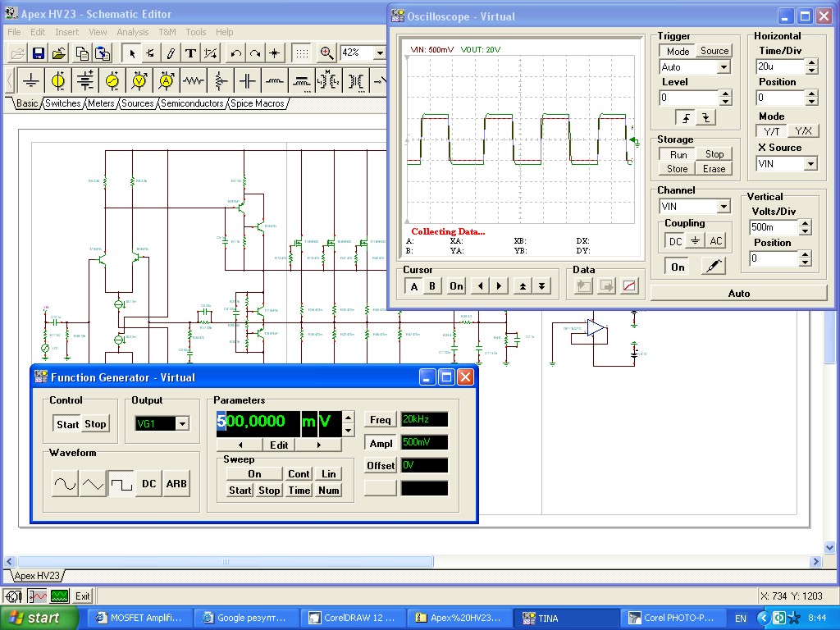Open the X Source VIN dropdown
This screenshot has width=840, height=630.
point(811,163)
